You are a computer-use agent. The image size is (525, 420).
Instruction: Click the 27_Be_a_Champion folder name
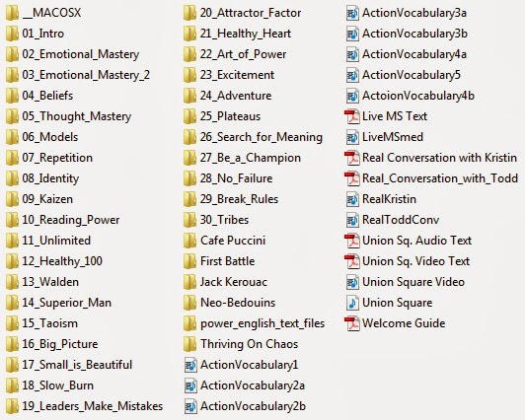(251, 158)
